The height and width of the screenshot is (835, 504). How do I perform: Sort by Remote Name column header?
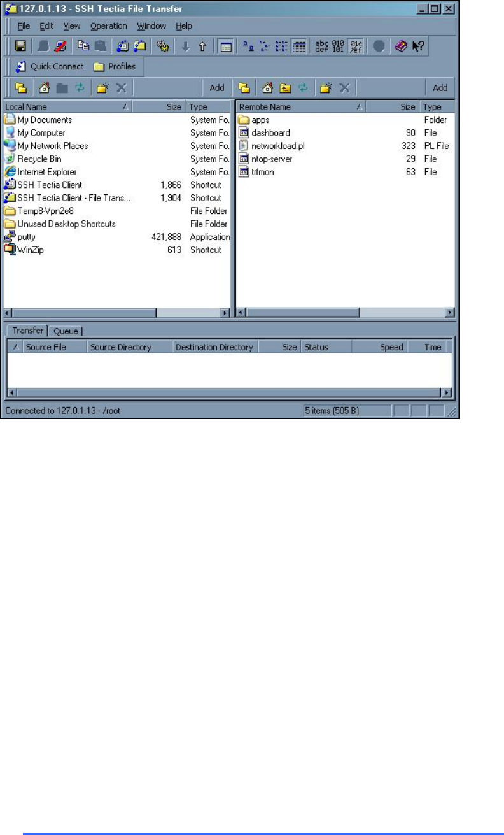[x=302, y=107]
